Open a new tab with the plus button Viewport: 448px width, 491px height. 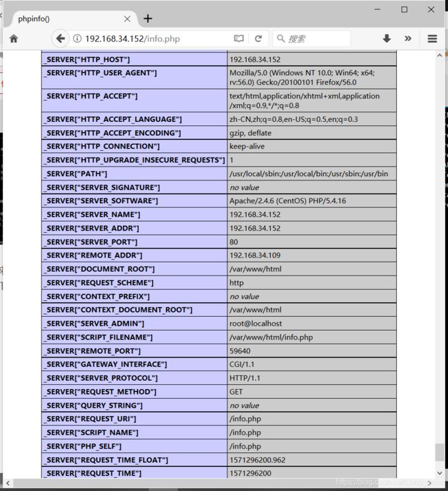point(147,19)
